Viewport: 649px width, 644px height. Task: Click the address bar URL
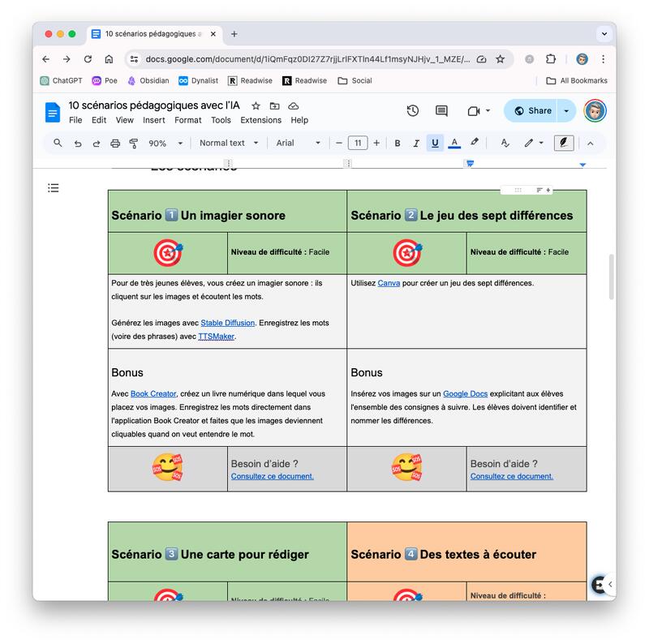click(x=307, y=59)
